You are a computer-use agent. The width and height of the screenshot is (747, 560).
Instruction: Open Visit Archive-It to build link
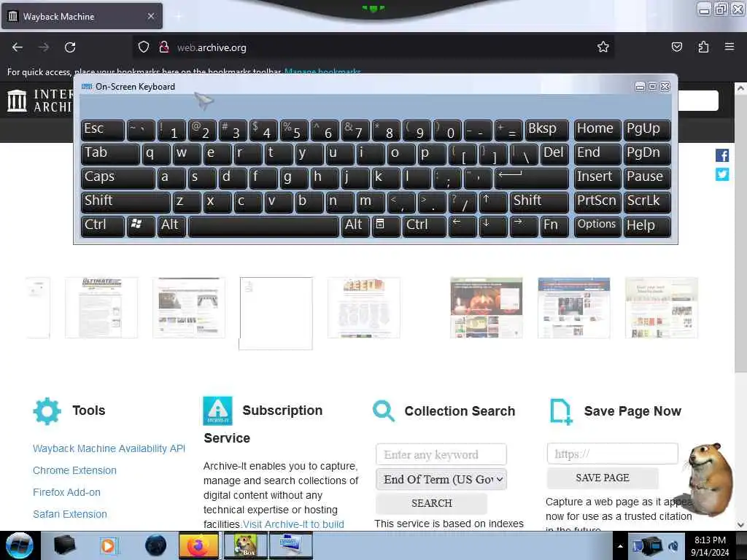click(293, 524)
